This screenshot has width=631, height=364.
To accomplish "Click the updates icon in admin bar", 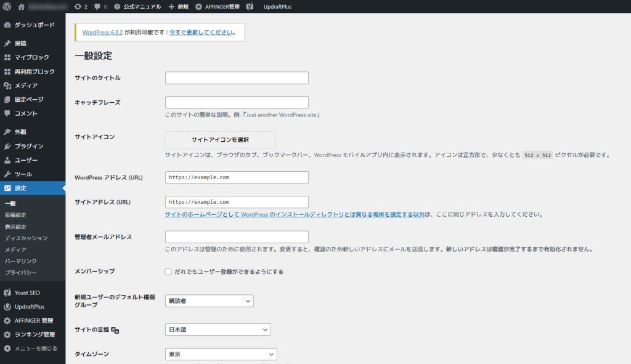I will 77,6.
